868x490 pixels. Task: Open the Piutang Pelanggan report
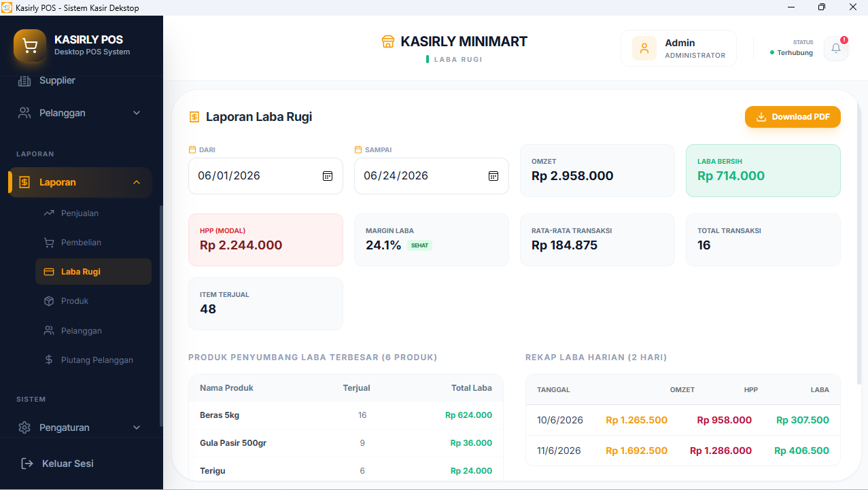93,360
